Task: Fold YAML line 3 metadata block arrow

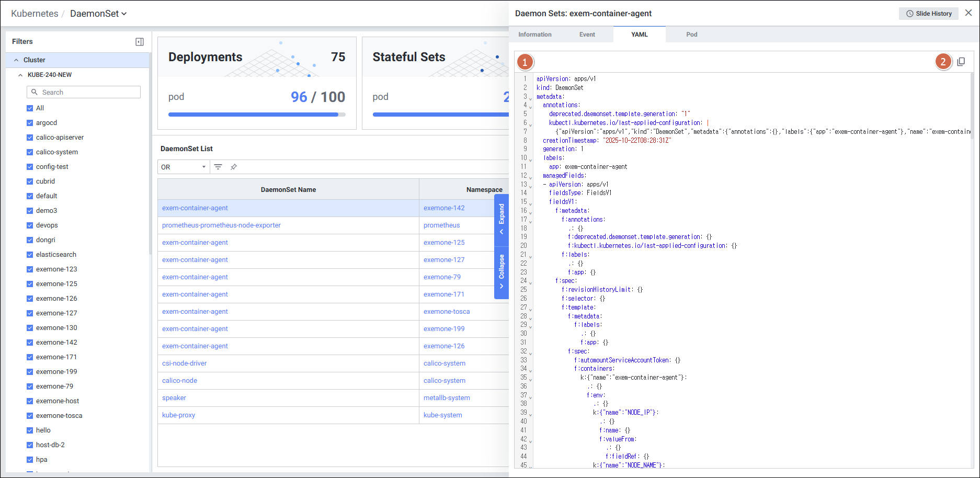Action: click(530, 98)
